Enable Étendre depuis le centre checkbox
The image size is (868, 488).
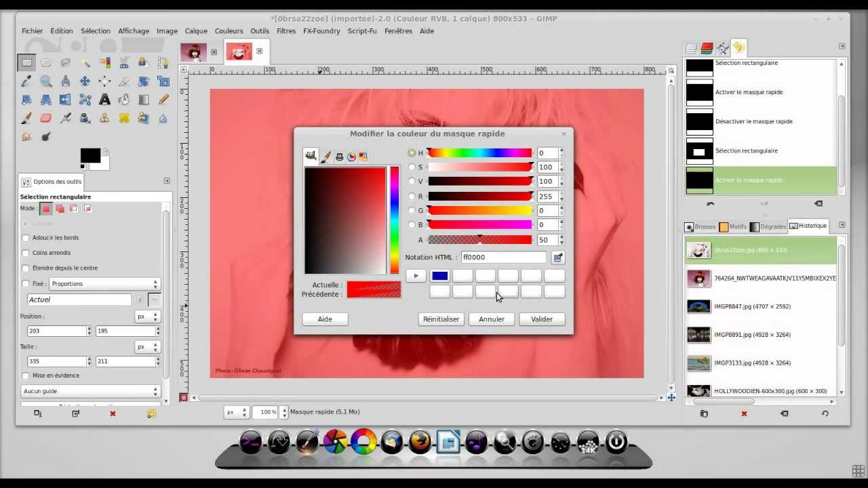point(26,268)
